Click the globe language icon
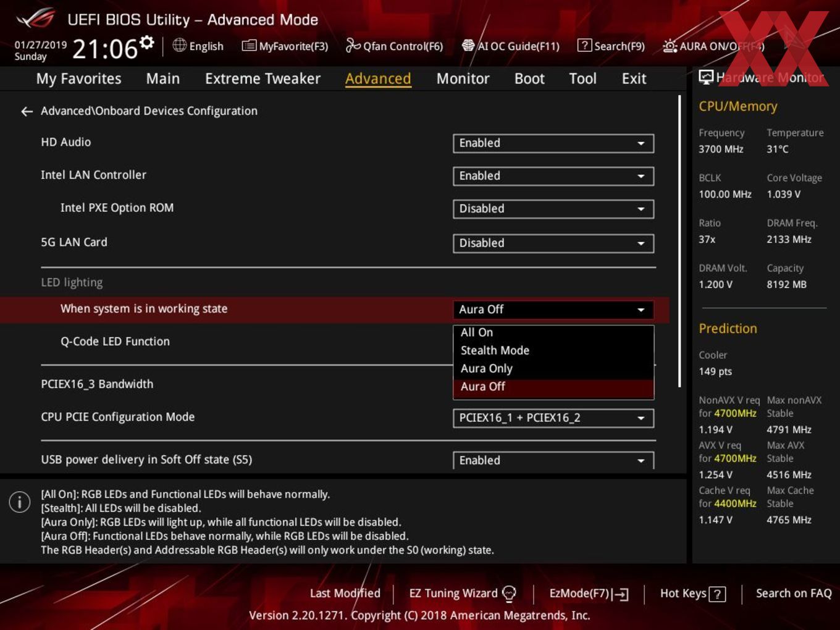Screen dimensions: 840x630 coord(179,45)
